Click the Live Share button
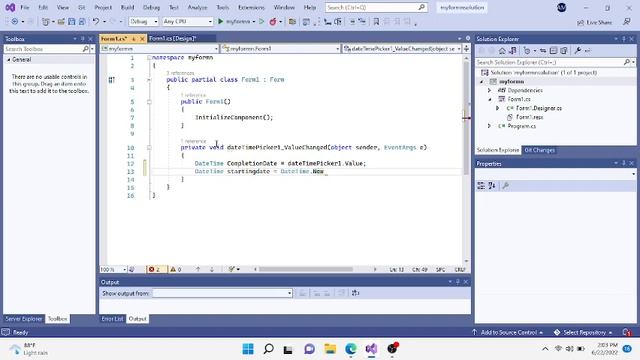640x360 pixels. pos(594,22)
